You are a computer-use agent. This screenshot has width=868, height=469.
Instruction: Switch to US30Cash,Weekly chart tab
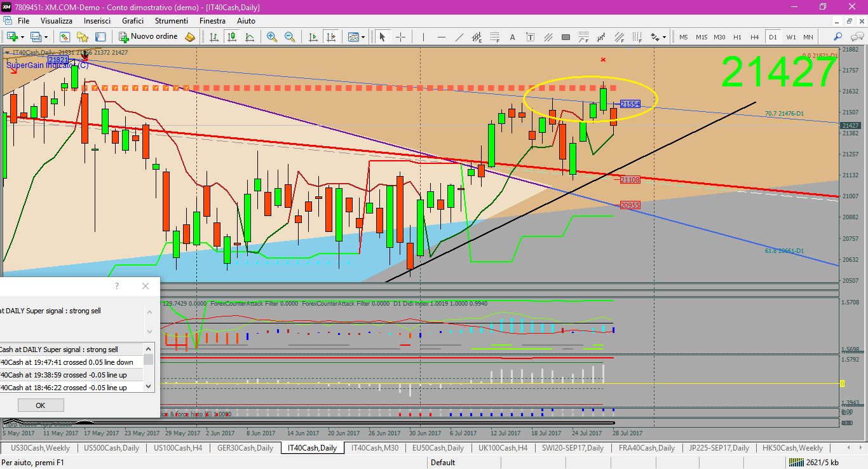point(41,448)
